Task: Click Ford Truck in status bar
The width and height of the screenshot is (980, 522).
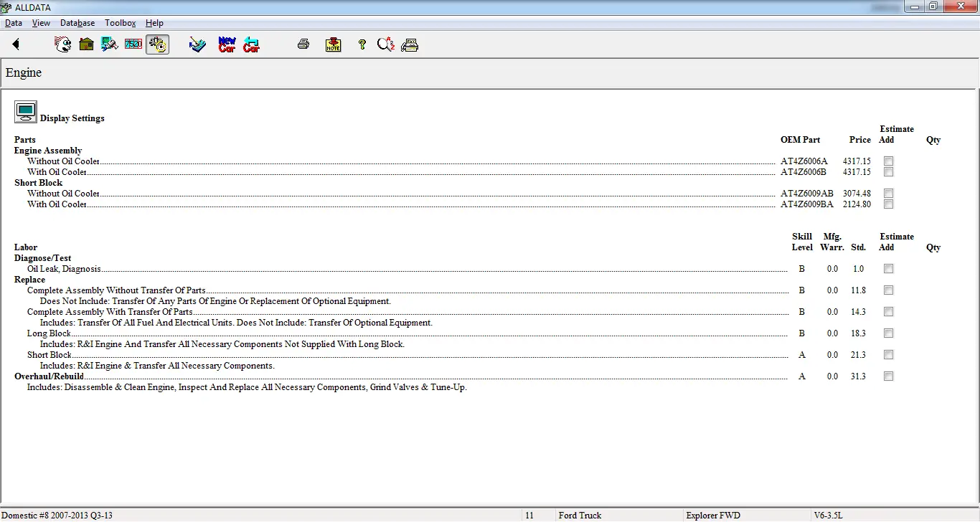Action: [580, 516]
